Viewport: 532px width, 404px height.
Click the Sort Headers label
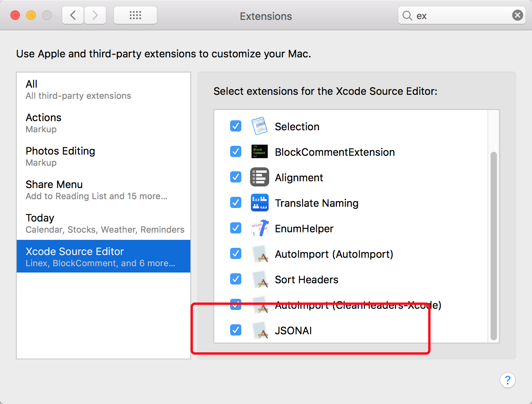coord(307,280)
